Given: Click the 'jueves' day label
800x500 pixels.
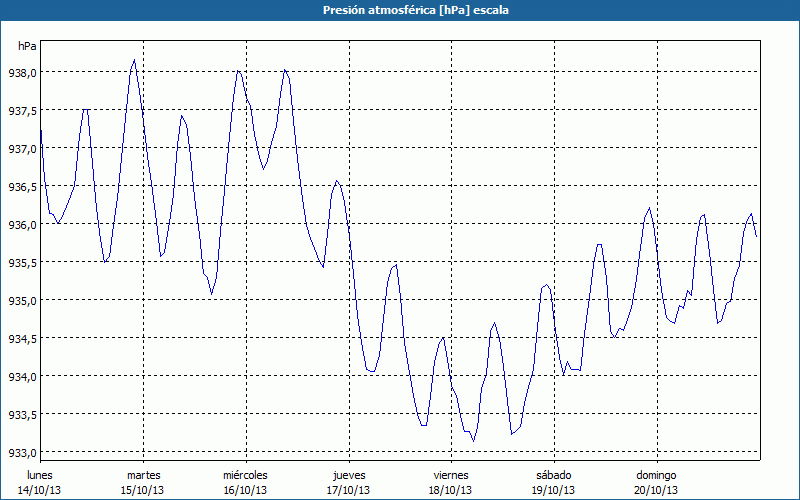Looking at the screenshot, I should pyautogui.click(x=348, y=475).
